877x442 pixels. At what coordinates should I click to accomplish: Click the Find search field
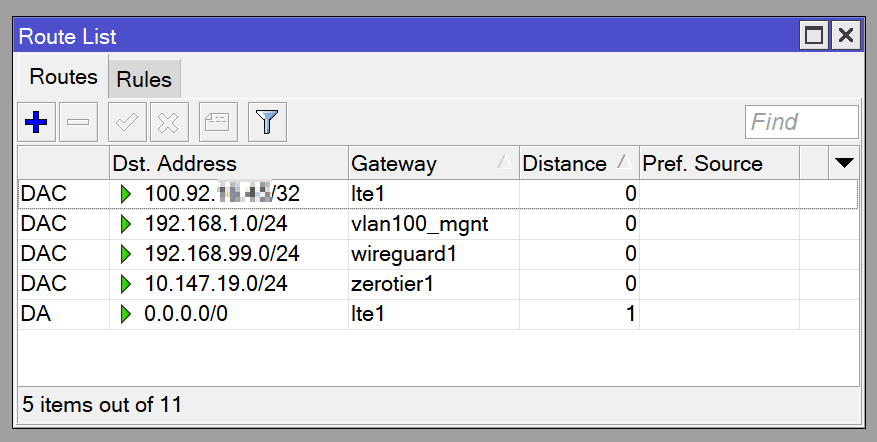pyautogui.click(x=801, y=122)
